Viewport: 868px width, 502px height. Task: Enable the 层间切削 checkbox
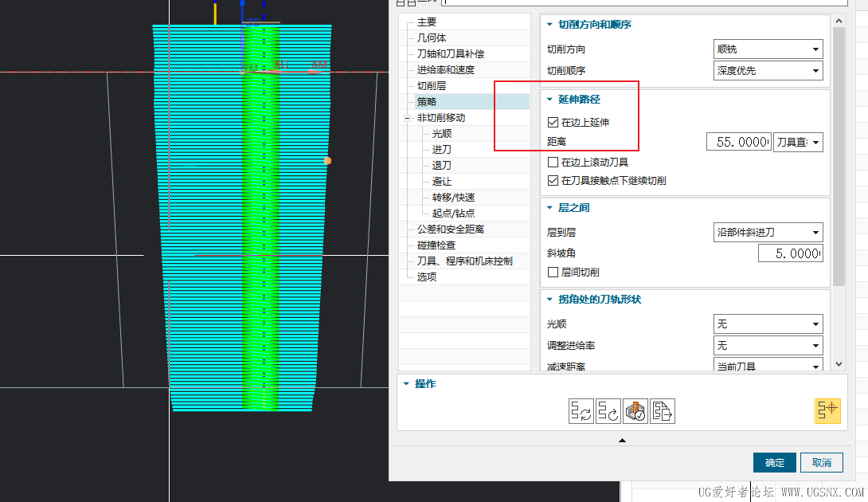coord(553,272)
